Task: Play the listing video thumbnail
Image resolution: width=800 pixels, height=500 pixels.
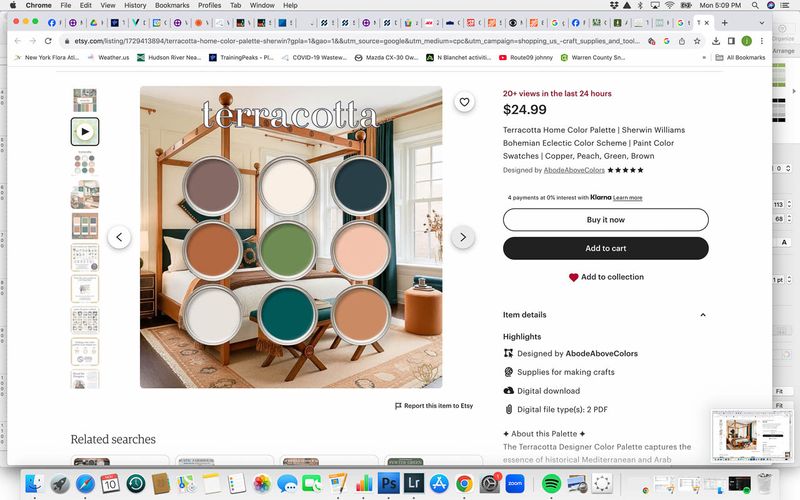Action: [85, 131]
